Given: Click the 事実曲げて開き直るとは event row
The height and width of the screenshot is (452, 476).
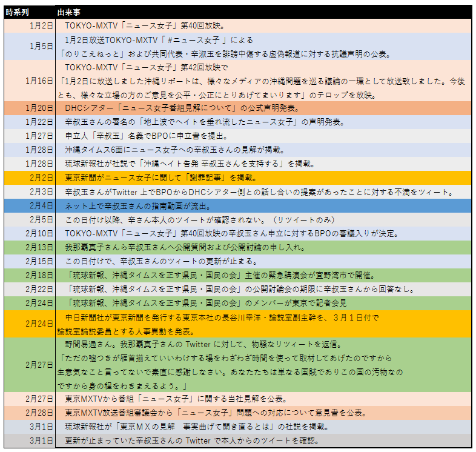Looking at the screenshot, I should coord(263,427).
